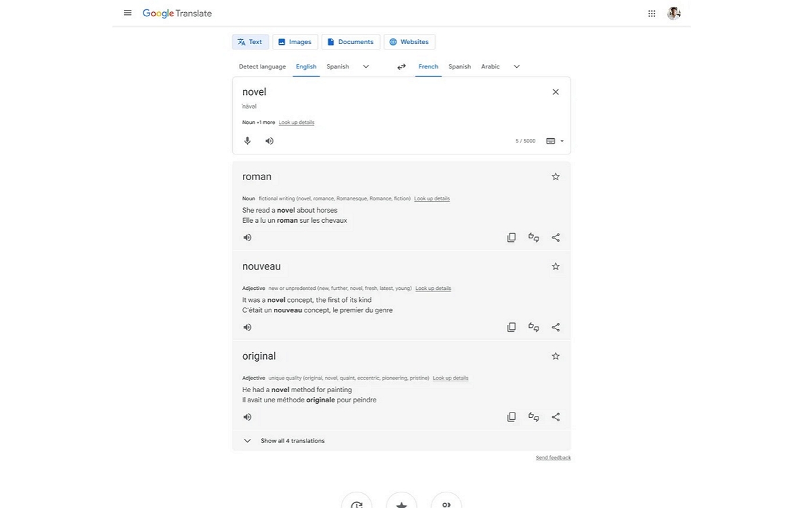Image resolution: width=812 pixels, height=508 pixels.
Task: Clear the input text with the X
Action: coord(556,91)
